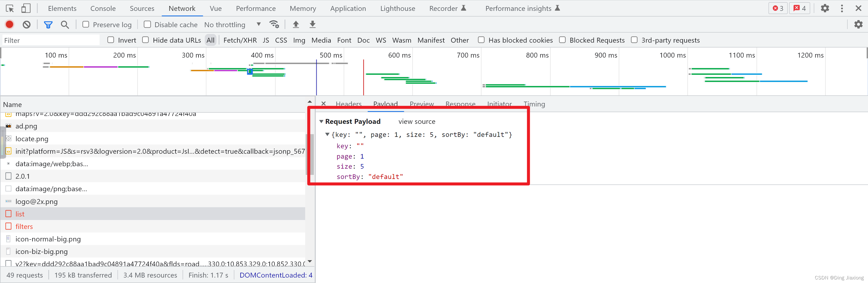868x283 pixels.
Task: Click the red filters request icon
Action: [8, 226]
